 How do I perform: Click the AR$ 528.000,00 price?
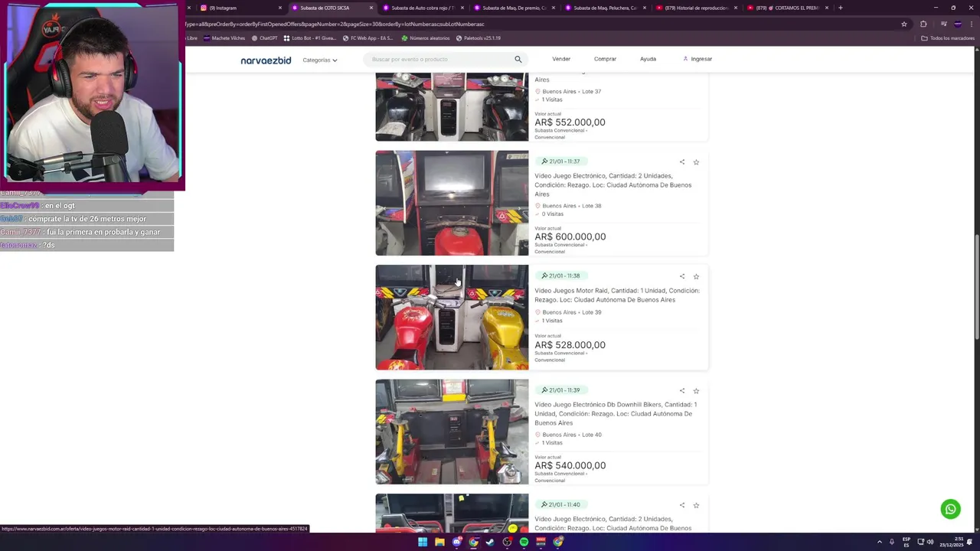(x=570, y=345)
